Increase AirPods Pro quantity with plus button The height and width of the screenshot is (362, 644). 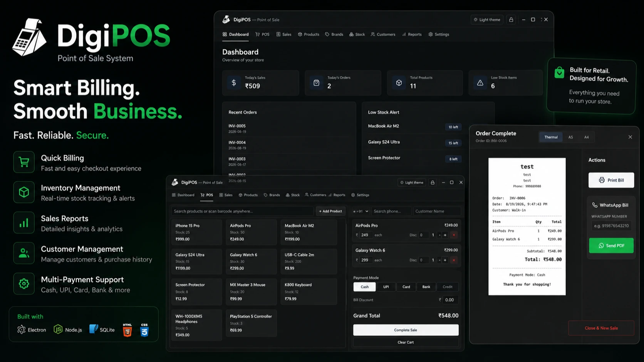pyautogui.click(x=445, y=235)
